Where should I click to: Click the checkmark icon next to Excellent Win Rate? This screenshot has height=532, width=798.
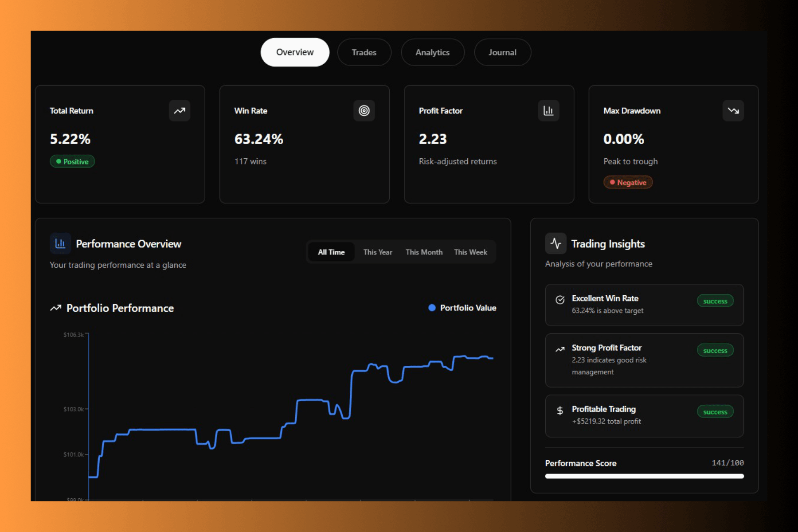pyautogui.click(x=560, y=299)
